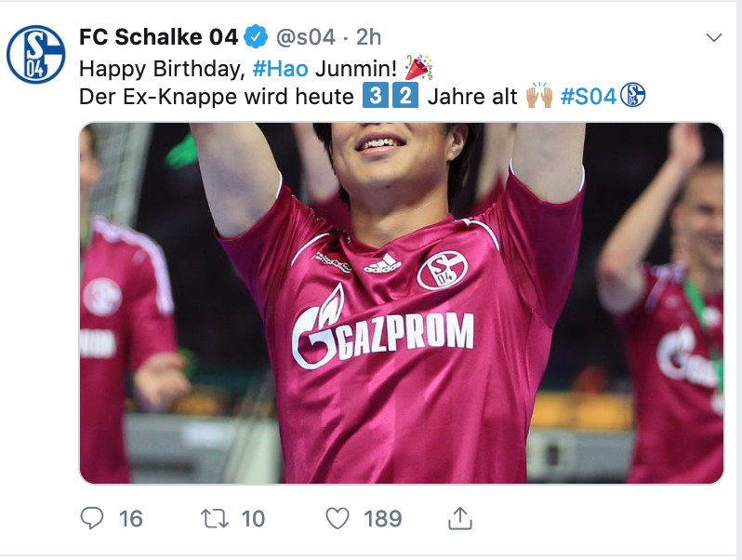Enlarge the Gazprom jersey photo

[x=401, y=303]
